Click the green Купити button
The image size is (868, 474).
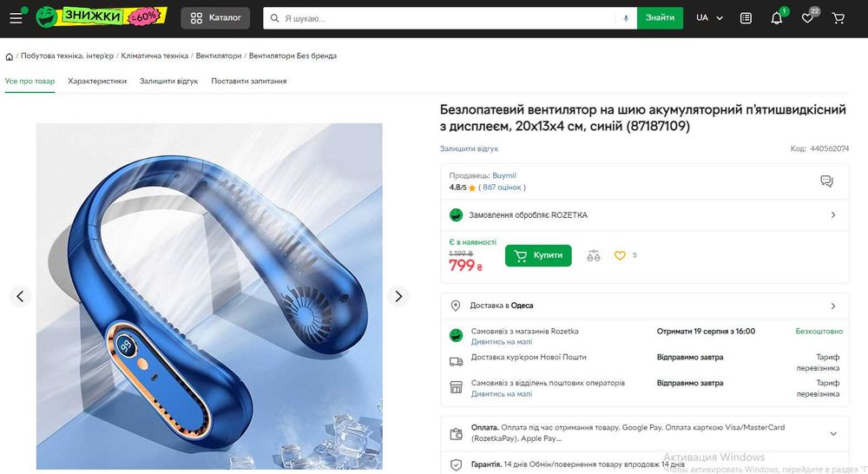[538, 255]
